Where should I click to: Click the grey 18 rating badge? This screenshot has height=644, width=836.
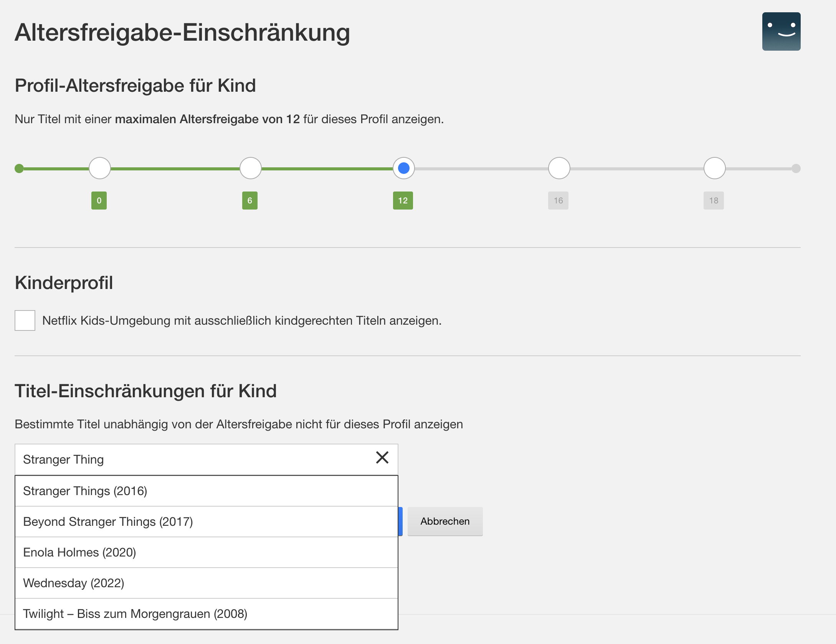pos(714,200)
